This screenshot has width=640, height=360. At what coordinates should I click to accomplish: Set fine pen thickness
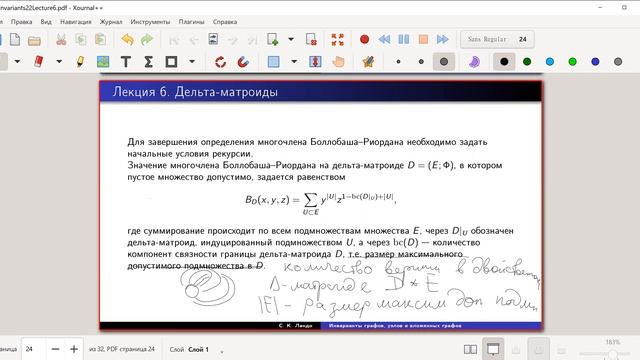coord(398,62)
